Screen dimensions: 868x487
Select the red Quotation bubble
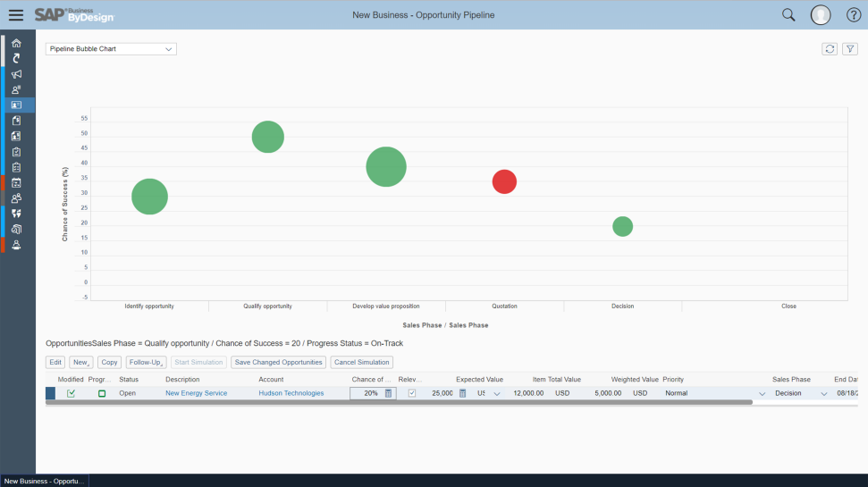[504, 181]
